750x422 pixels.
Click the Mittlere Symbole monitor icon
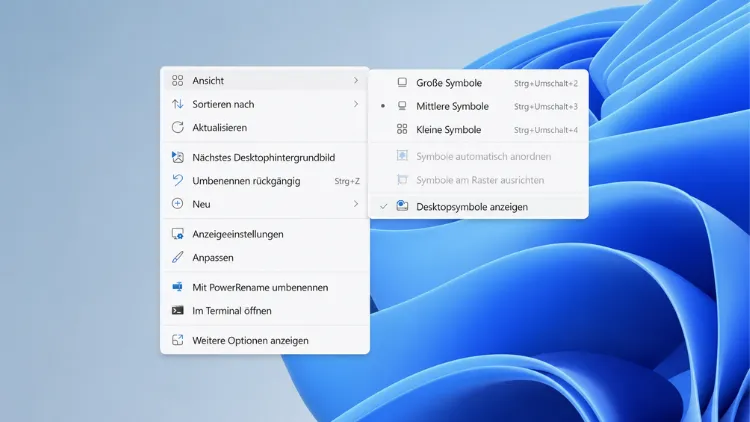pyautogui.click(x=402, y=106)
